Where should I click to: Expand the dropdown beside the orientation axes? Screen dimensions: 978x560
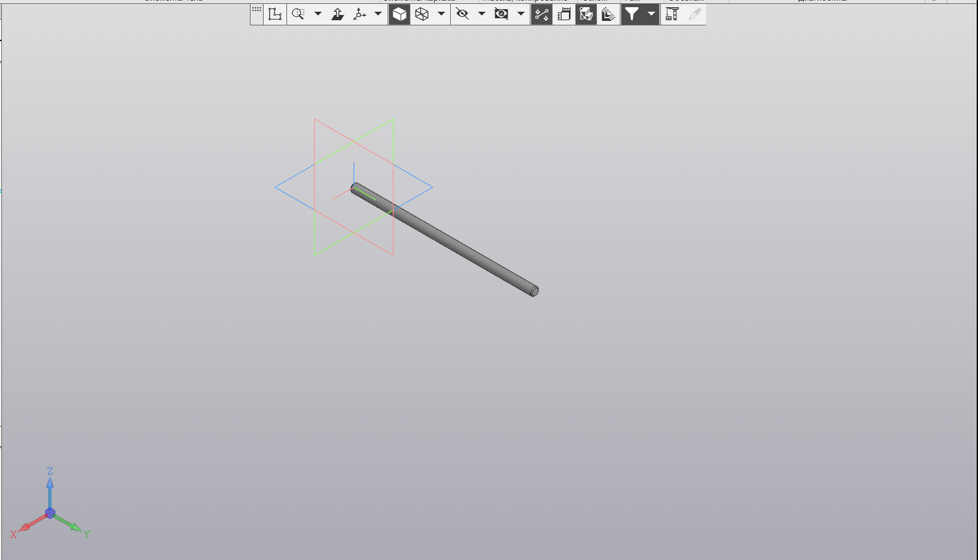(x=378, y=14)
